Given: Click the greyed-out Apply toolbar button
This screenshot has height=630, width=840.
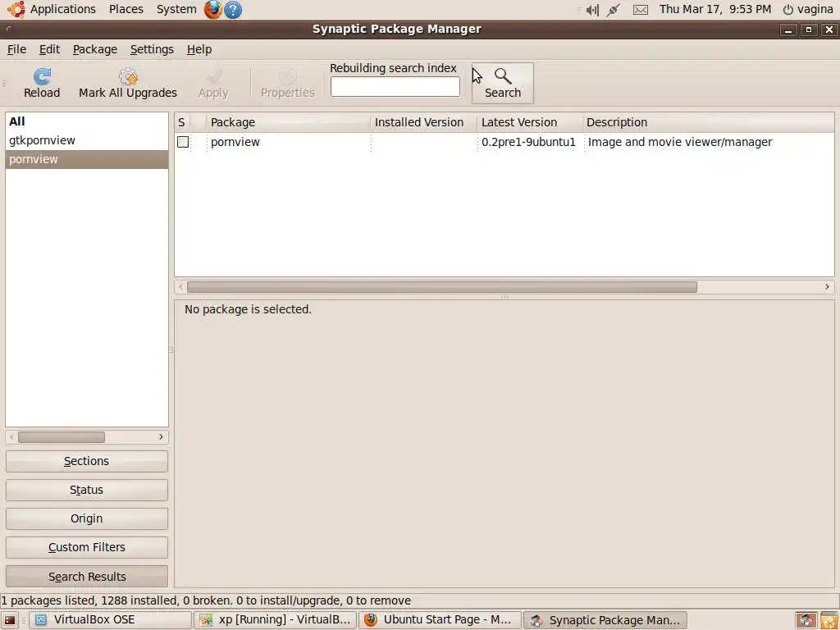Looking at the screenshot, I should tap(213, 84).
